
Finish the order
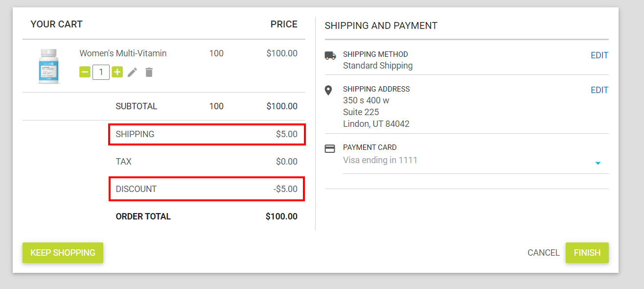[x=587, y=253]
